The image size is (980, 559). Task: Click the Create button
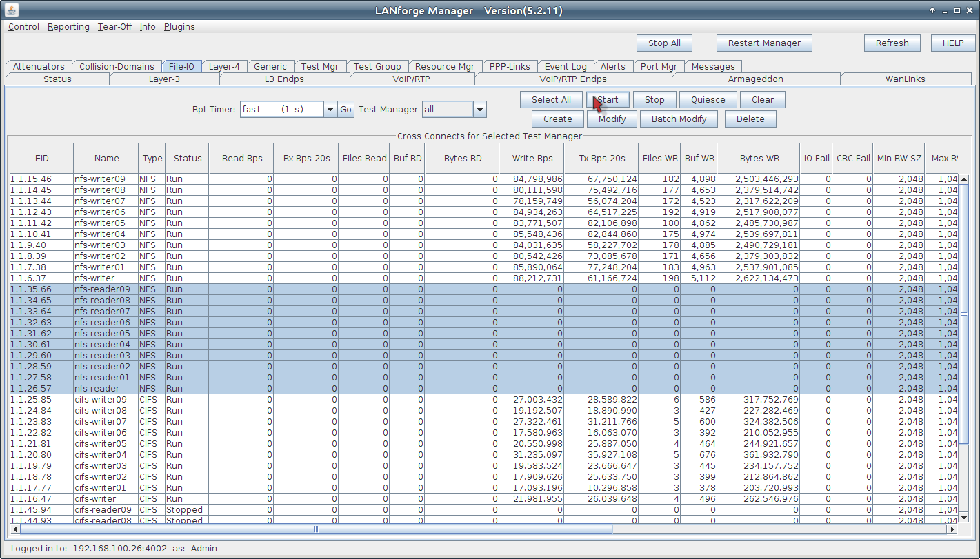pos(558,119)
